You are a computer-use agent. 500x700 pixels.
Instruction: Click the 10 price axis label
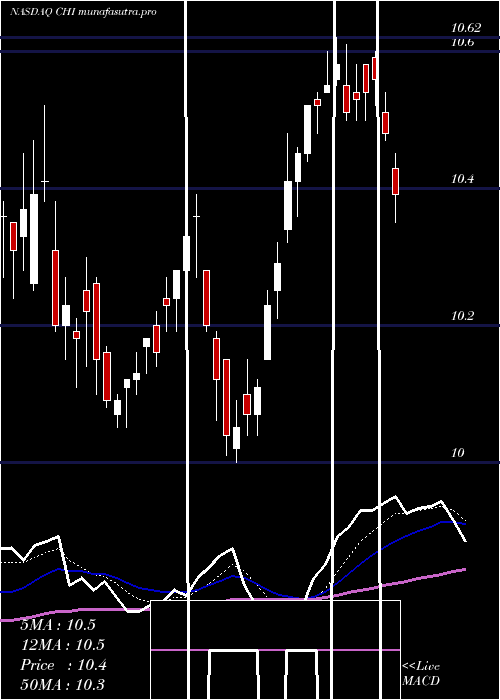coord(458,453)
